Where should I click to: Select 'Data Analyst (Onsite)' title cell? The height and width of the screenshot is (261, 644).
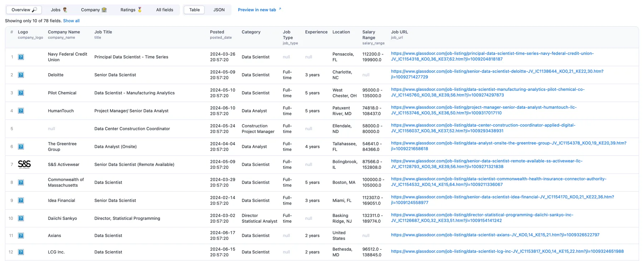pyautogui.click(x=116, y=147)
